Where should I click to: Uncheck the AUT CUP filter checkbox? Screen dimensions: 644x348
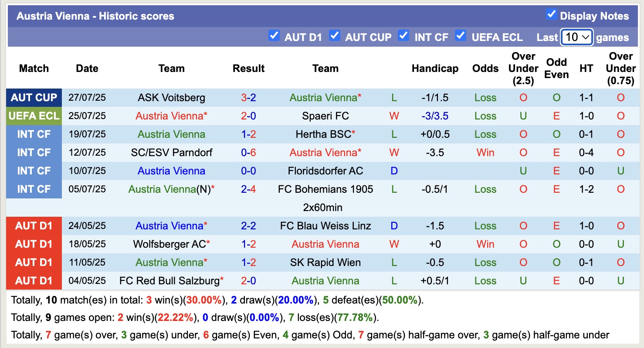pos(335,35)
